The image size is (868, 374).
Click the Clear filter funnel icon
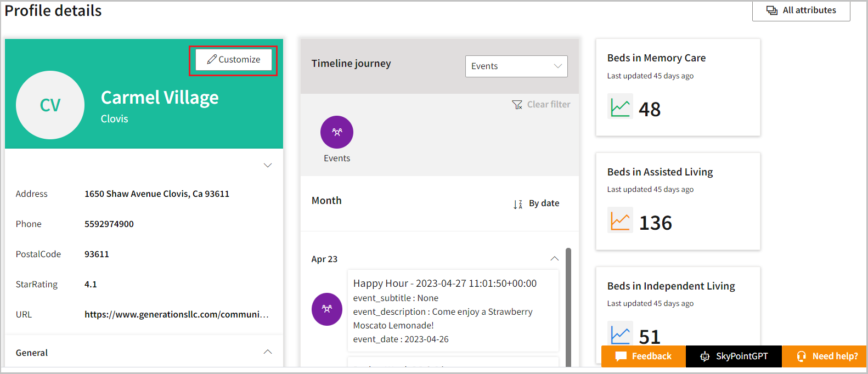(x=517, y=105)
